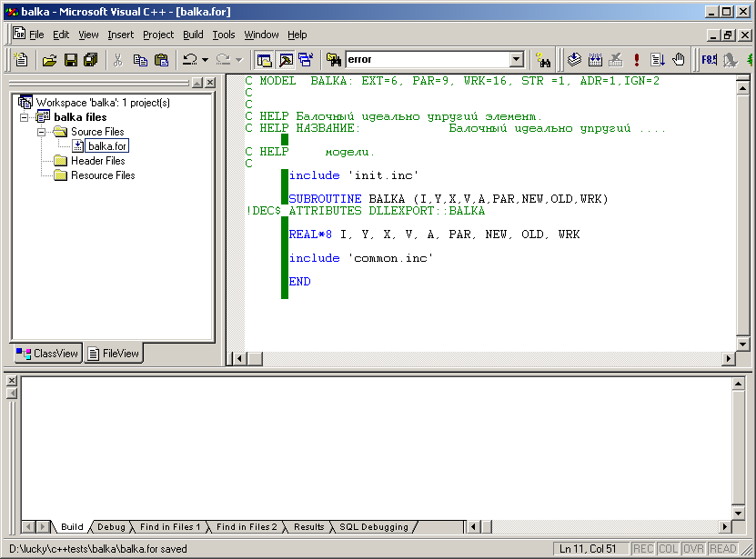
Task: Open the Find combo box dropdown arrow
Action: click(x=517, y=60)
